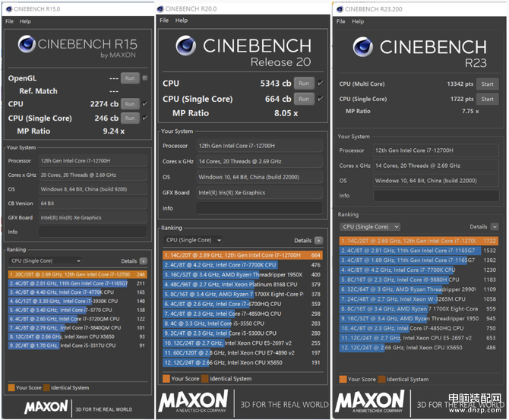Select i7-7700K row scoring 476 in R20
The width and height of the screenshot is (509, 420).
coord(242,265)
